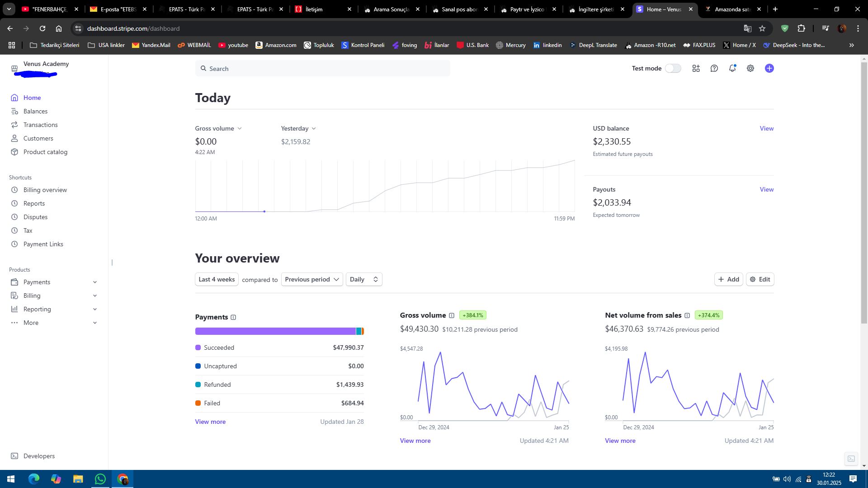The width and height of the screenshot is (868, 488).
Task: Click the purple create plus button
Action: (x=769, y=68)
